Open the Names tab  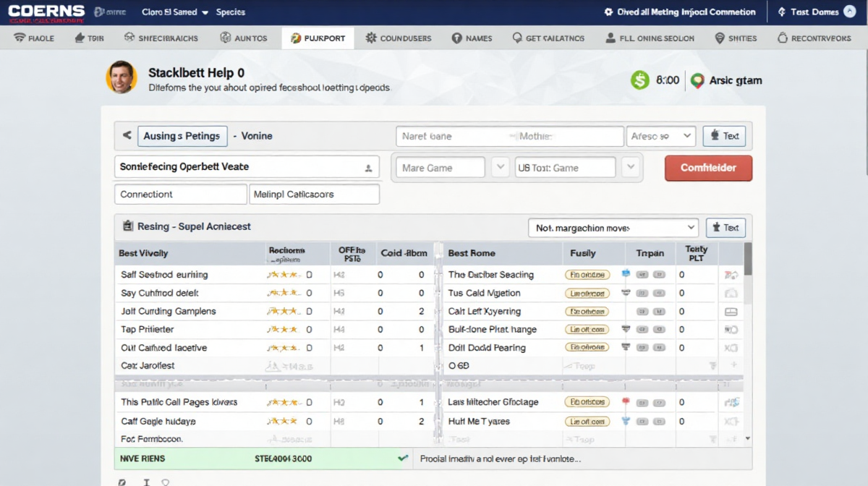pos(472,38)
